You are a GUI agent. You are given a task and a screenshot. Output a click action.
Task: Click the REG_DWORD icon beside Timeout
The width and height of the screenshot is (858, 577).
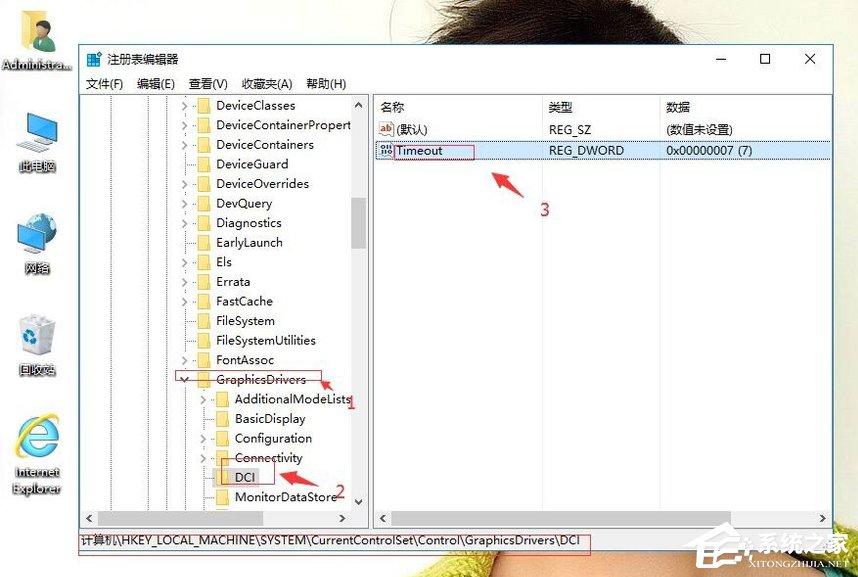click(386, 150)
